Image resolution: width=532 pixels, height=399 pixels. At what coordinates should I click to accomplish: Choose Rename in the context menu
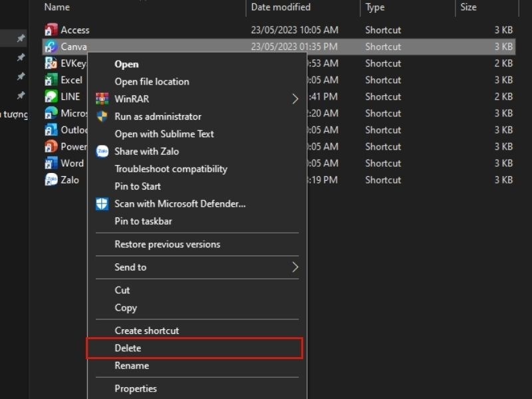click(x=131, y=365)
